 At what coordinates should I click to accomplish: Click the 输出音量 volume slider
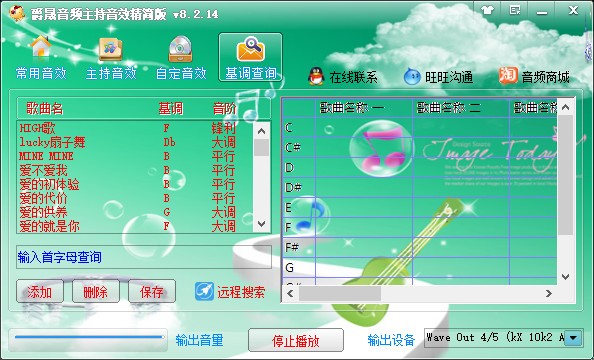pyautogui.click(x=89, y=337)
